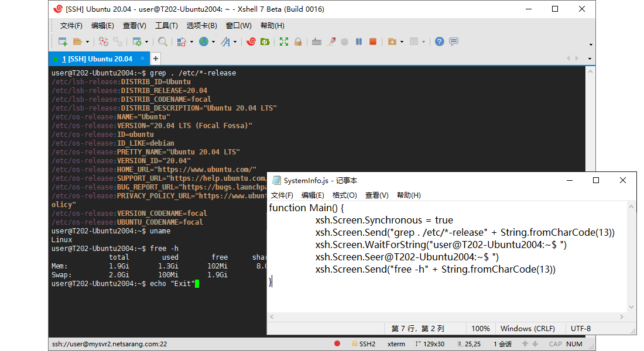Click the status bar down arrow icon
The width and height of the screenshot is (644, 351).
click(x=535, y=343)
